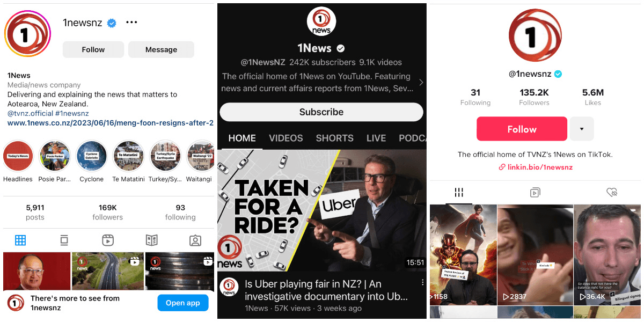Click the Open app button
644x322 pixels.
point(182,303)
